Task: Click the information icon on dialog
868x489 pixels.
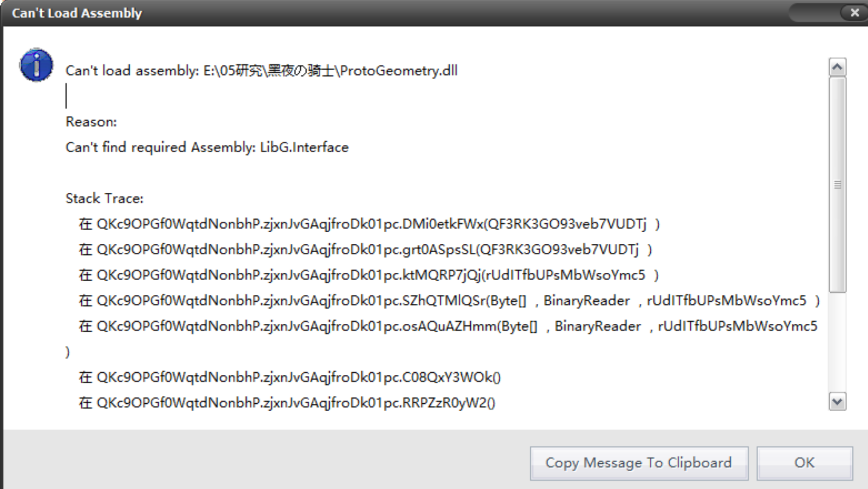Action: pos(36,66)
